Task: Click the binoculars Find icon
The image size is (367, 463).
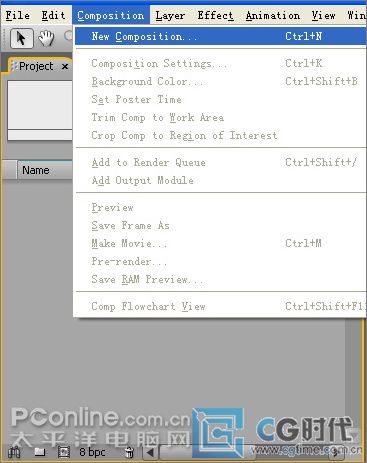Action: (13, 452)
